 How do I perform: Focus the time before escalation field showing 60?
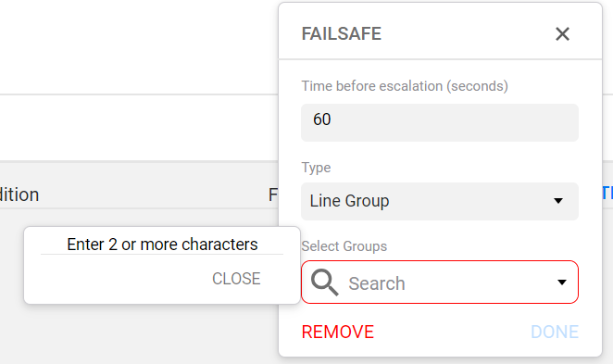click(x=440, y=122)
